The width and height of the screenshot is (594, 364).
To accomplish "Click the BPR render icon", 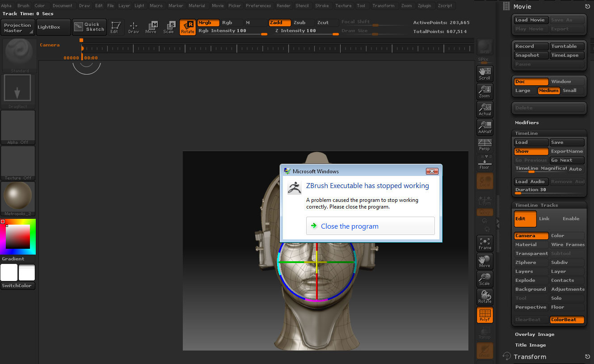I will (x=485, y=47).
